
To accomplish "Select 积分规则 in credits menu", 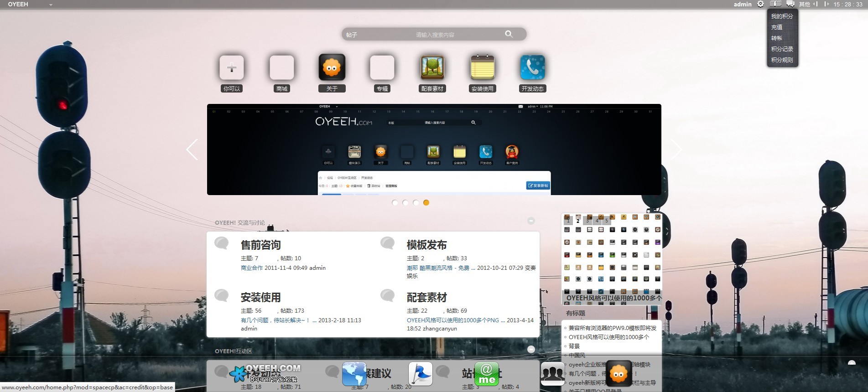I will click(x=782, y=60).
